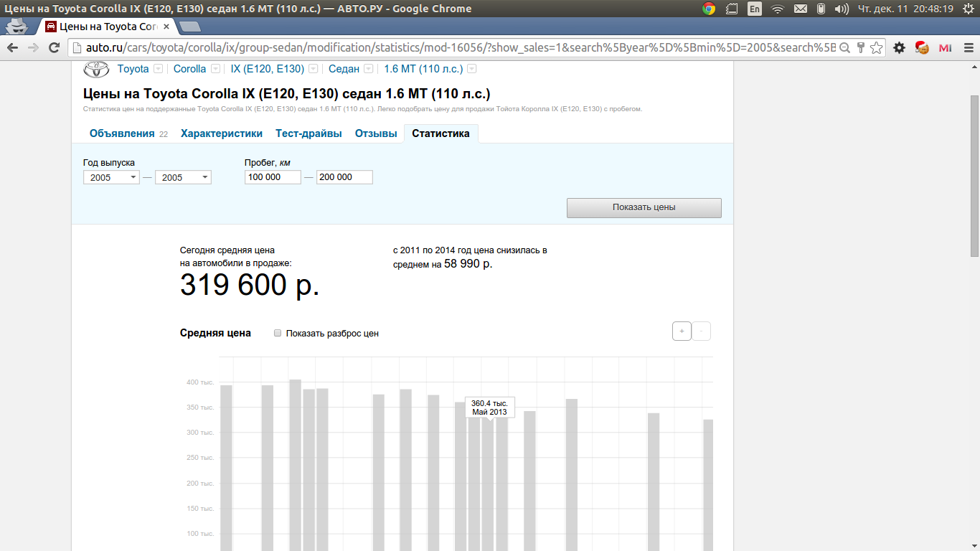The image size is (980, 551).
Task: Click the Chrome indicator in system tray
Action: click(709, 9)
